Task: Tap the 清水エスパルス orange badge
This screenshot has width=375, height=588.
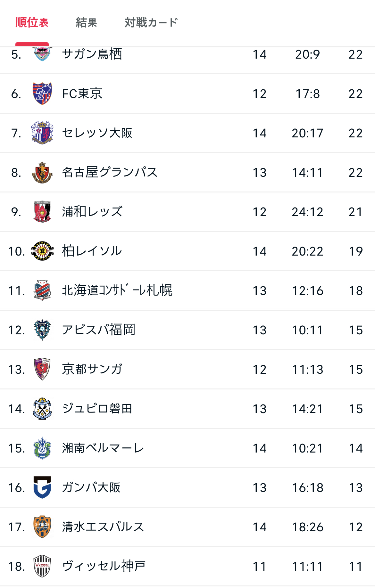Action: click(x=42, y=527)
